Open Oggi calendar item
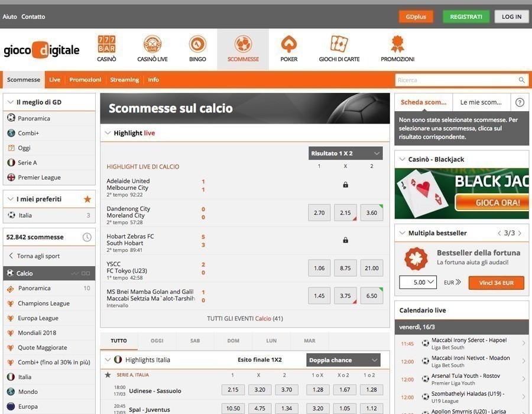The height and width of the screenshot is (414, 532). pos(49,148)
